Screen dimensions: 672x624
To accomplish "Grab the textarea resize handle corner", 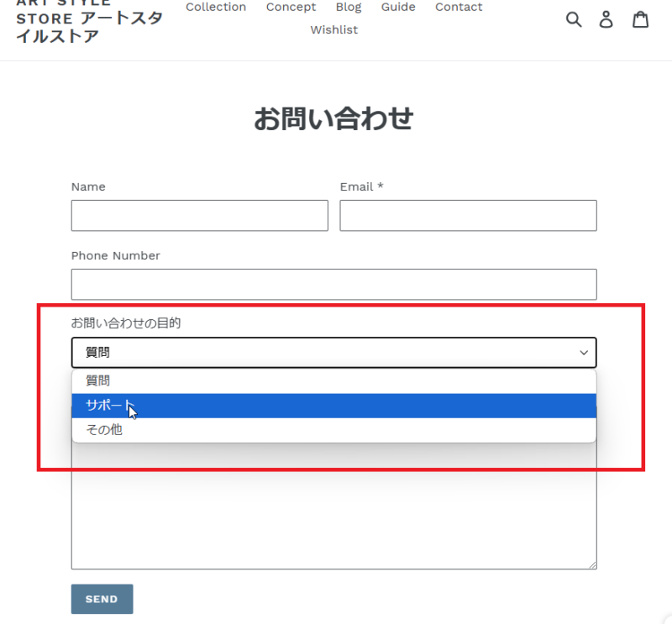I will click(592, 565).
